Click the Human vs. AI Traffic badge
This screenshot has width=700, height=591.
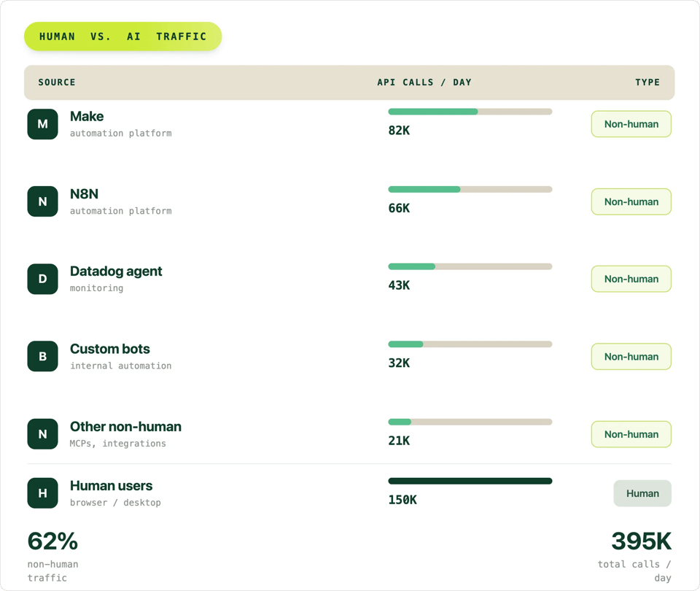[122, 36]
